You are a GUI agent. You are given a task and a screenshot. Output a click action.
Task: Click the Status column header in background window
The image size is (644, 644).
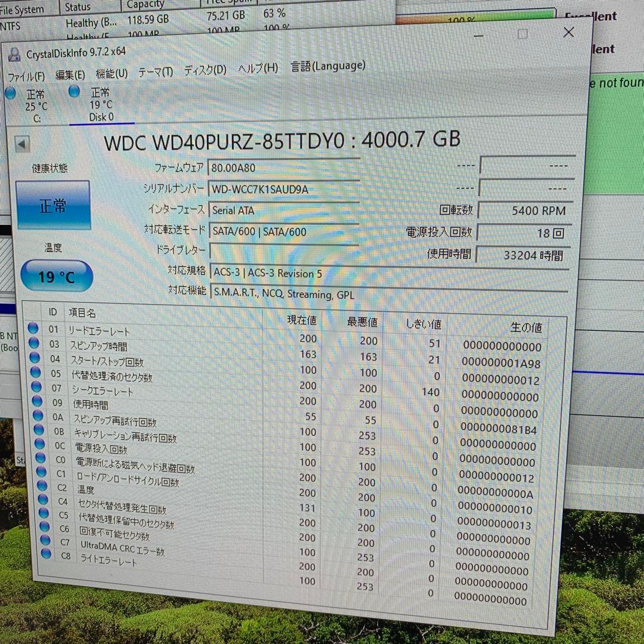point(78,7)
